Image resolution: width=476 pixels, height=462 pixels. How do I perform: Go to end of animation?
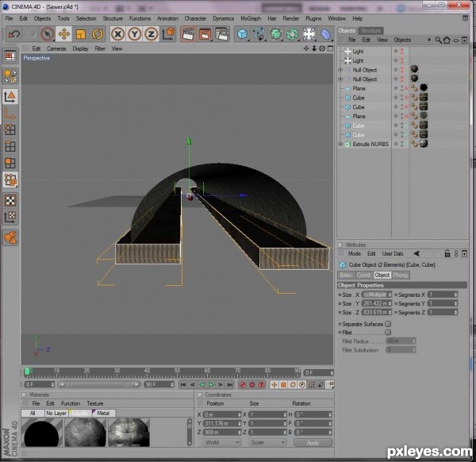[x=230, y=384]
